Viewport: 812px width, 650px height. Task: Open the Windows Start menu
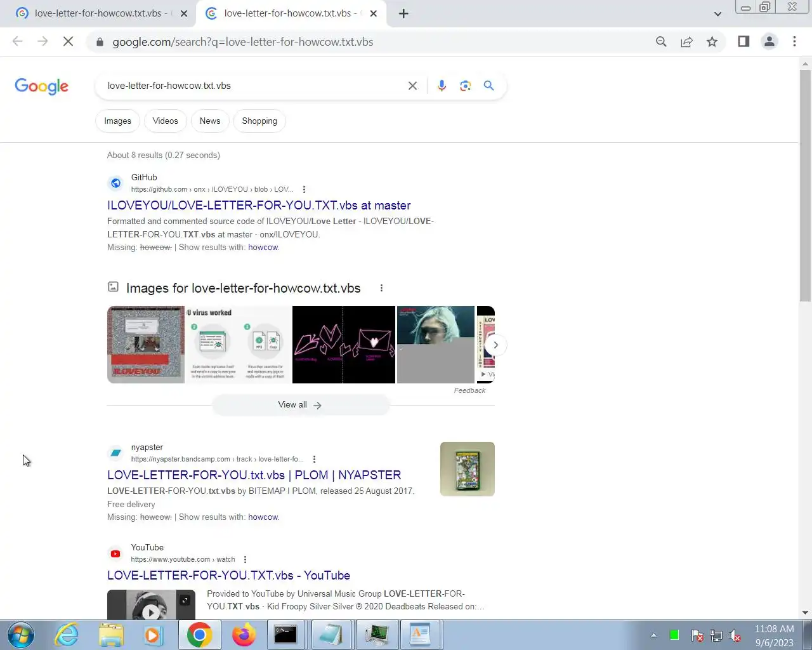(x=21, y=635)
